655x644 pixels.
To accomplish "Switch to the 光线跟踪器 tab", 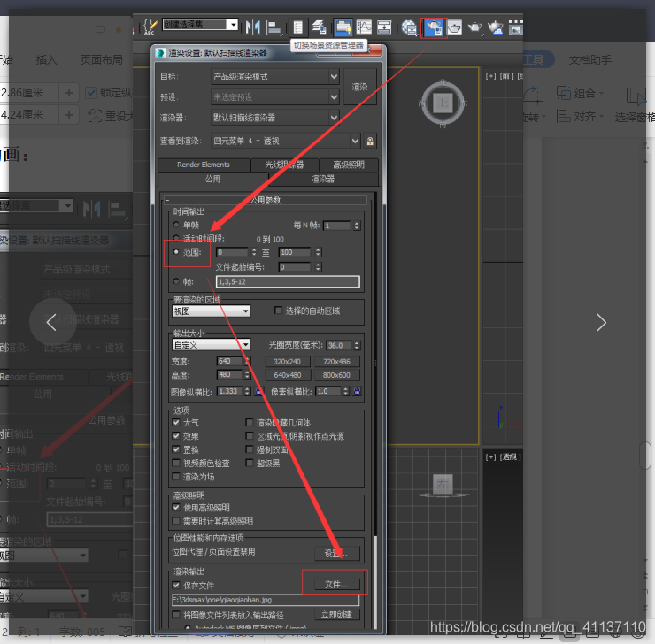I will 284,165.
